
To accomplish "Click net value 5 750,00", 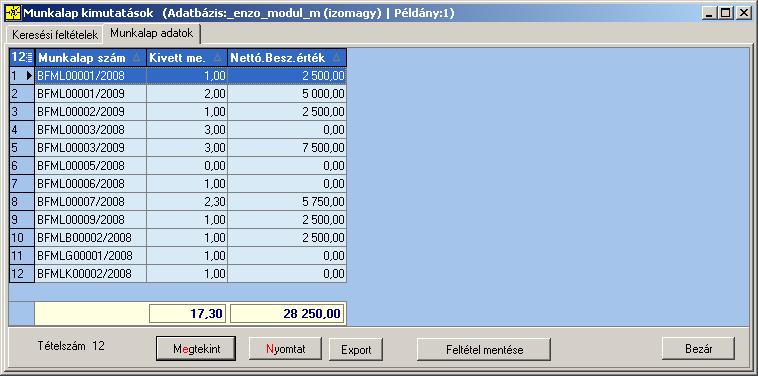I will (x=287, y=202).
